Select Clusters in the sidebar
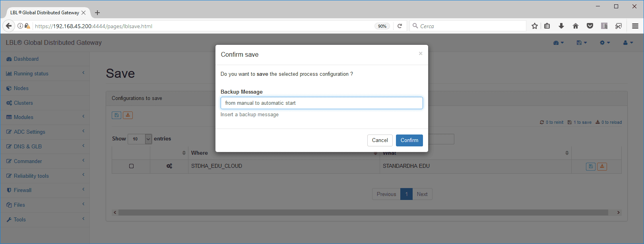This screenshot has width=644, height=244. (x=23, y=103)
